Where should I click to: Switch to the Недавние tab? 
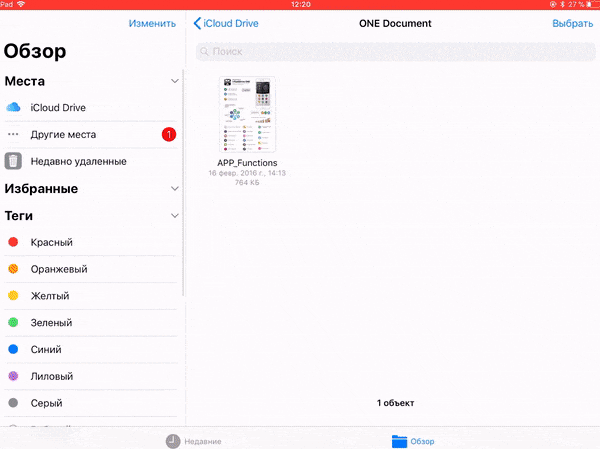point(194,441)
